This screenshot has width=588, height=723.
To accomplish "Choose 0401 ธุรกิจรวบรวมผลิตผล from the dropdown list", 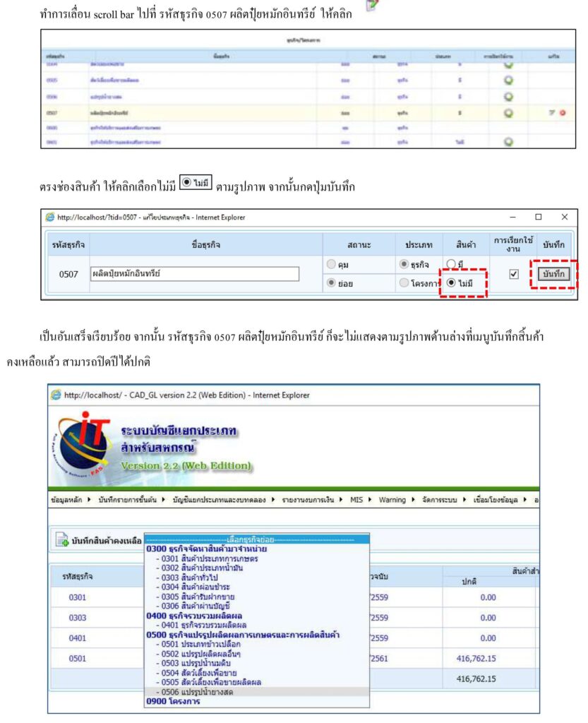I will tap(201, 625).
